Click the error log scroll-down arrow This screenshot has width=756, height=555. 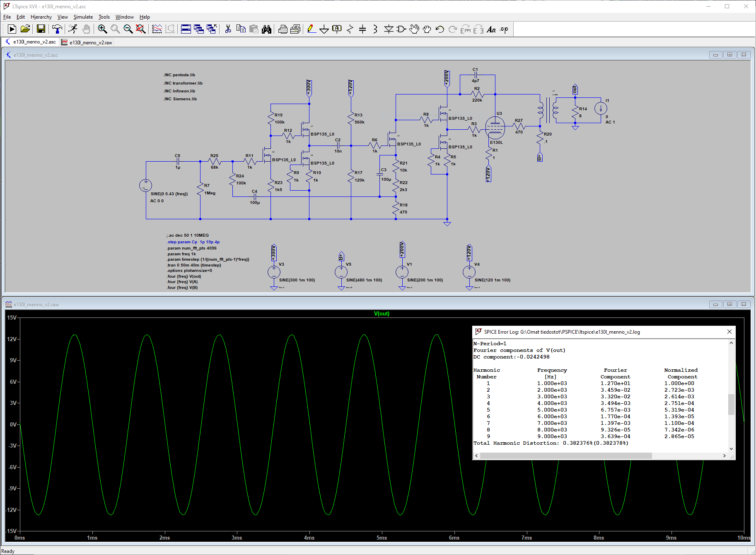pyautogui.click(x=731, y=448)
